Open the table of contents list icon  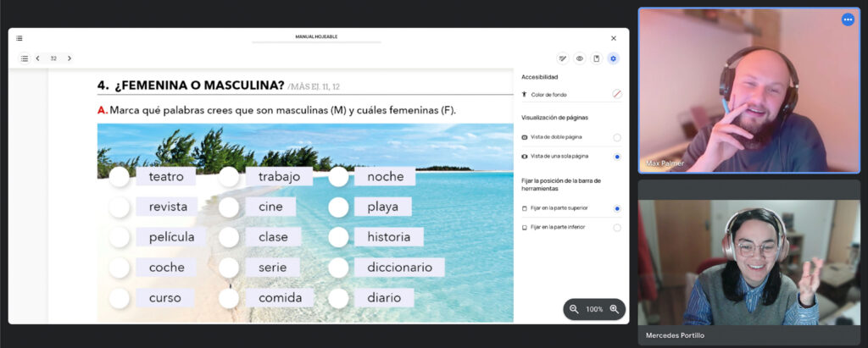(x=25, y=58)
